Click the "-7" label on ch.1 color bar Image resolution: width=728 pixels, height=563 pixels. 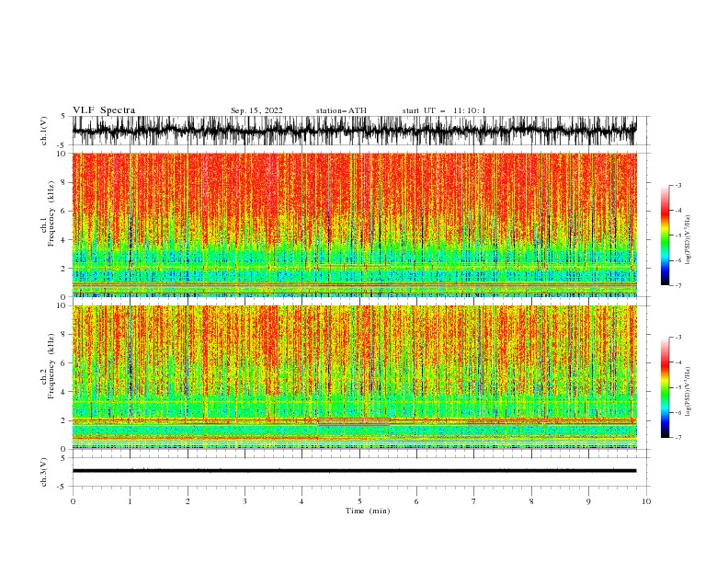677,285
